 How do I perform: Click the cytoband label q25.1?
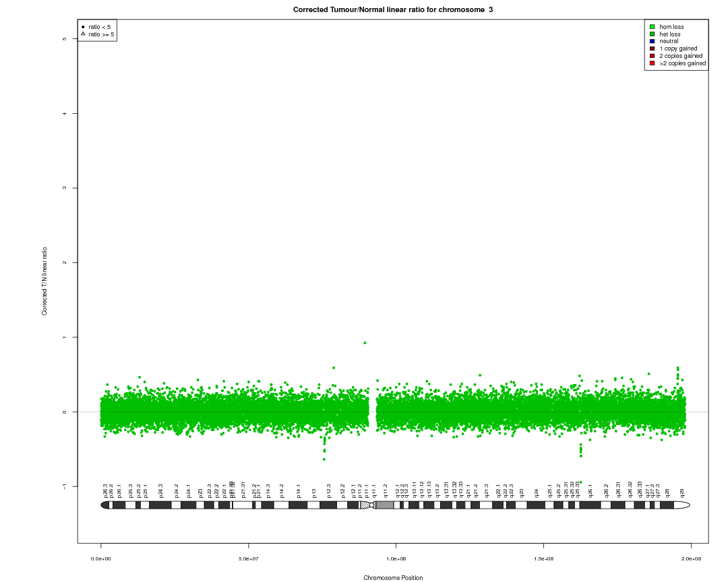[550, 491]
